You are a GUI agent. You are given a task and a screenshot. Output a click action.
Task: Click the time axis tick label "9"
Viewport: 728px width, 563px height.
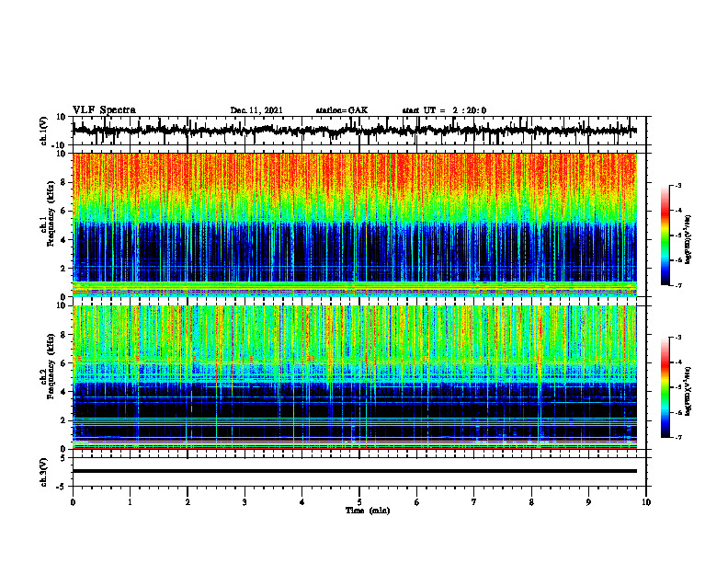tap(588, 502)
